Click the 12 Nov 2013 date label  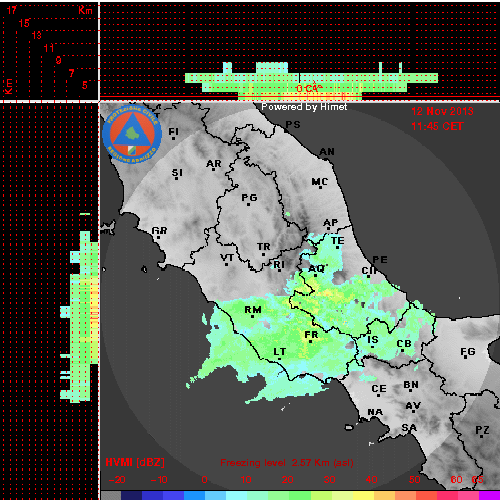coord(442,111)
